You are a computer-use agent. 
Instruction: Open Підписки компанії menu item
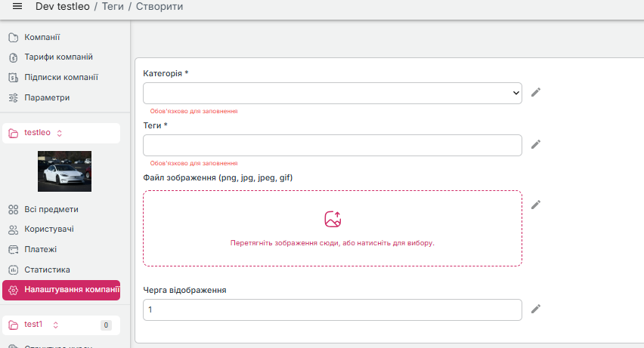click(x=60, y=78)
